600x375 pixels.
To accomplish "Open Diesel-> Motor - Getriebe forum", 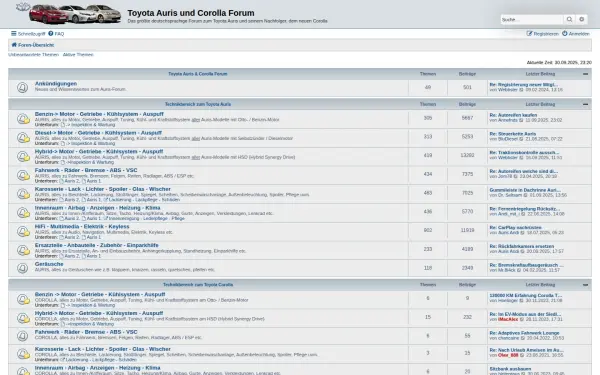I will click(98, 133).
